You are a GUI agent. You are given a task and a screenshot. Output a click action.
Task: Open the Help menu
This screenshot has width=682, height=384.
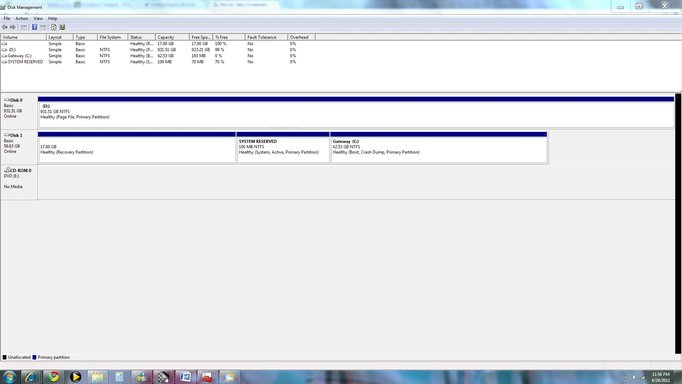click(52, 18)
